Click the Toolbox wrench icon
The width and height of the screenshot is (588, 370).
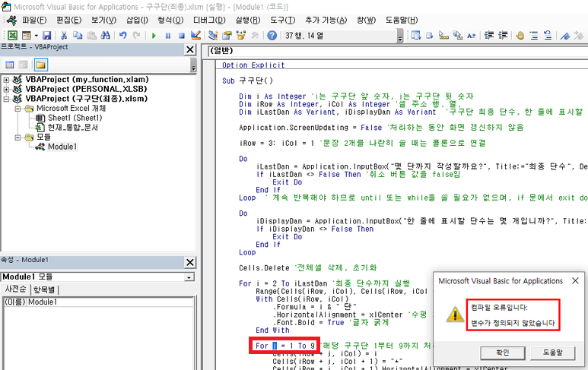(255, 36)
